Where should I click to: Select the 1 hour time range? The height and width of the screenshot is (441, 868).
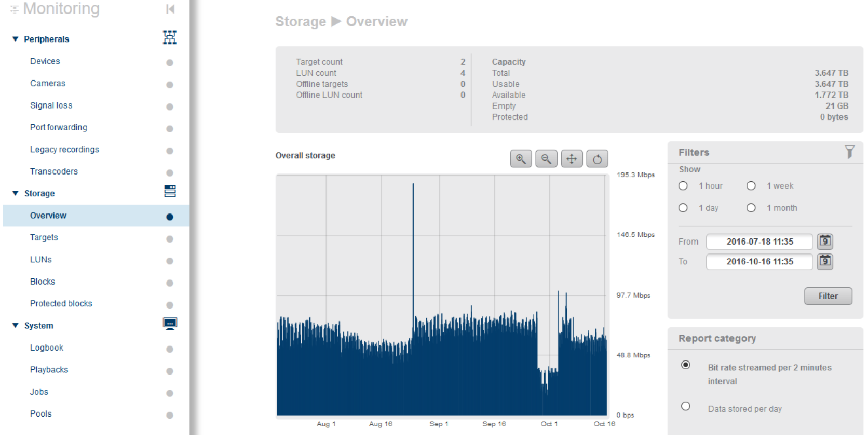(683, 186)
